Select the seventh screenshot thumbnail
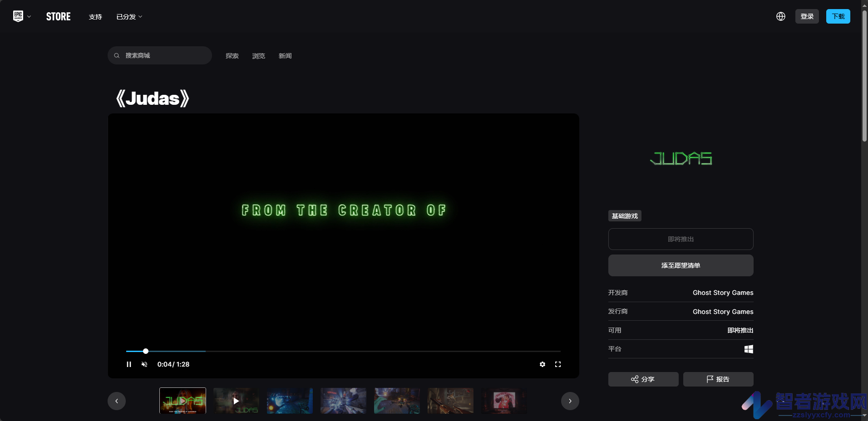This screenshot has width=868, height=421. click(504, 401)
